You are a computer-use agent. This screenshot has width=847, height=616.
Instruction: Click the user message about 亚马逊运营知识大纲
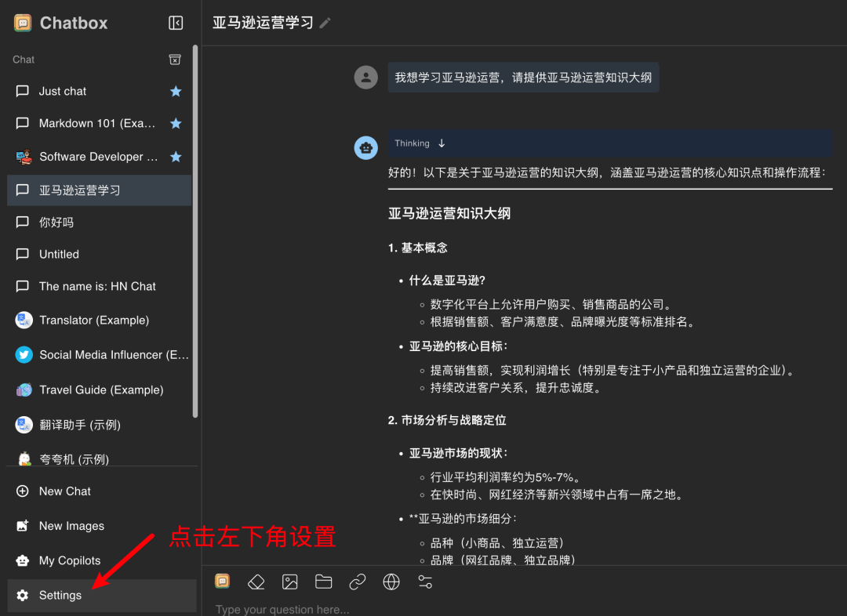523,78
